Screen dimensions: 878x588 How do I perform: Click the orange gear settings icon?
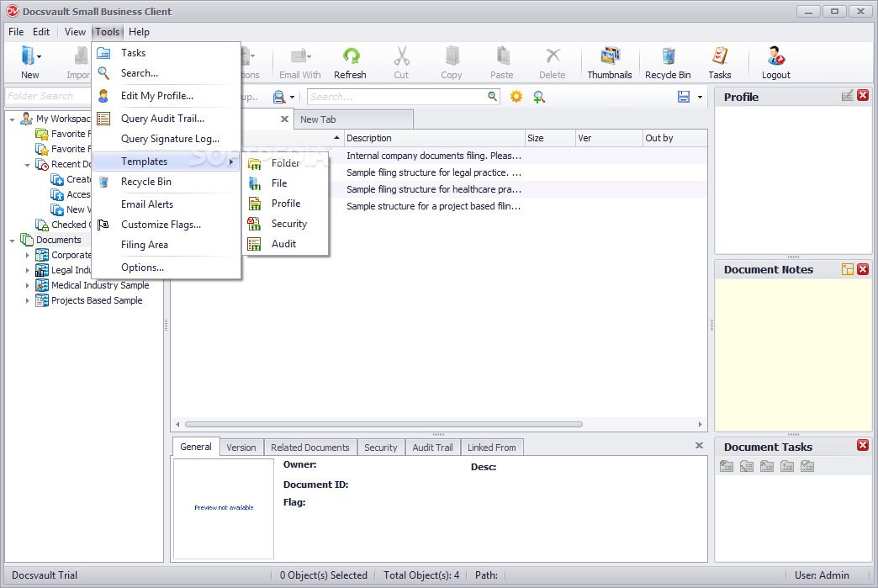516,97
